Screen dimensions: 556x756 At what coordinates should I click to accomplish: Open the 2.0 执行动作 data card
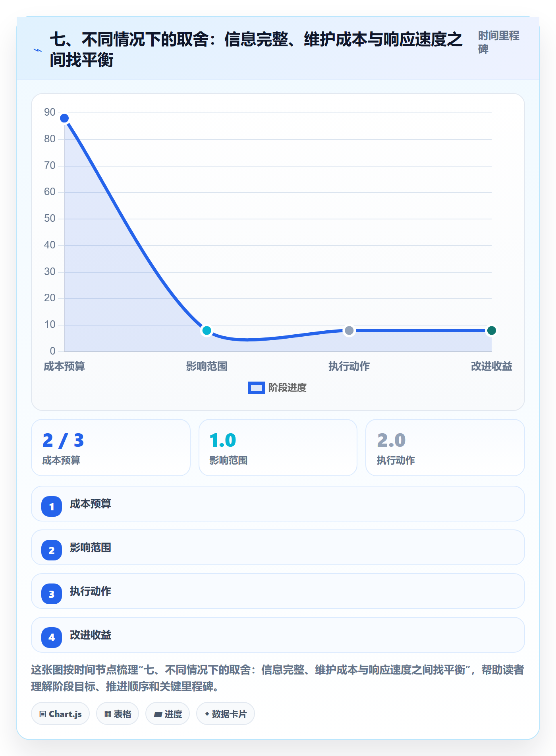point(445,448)
